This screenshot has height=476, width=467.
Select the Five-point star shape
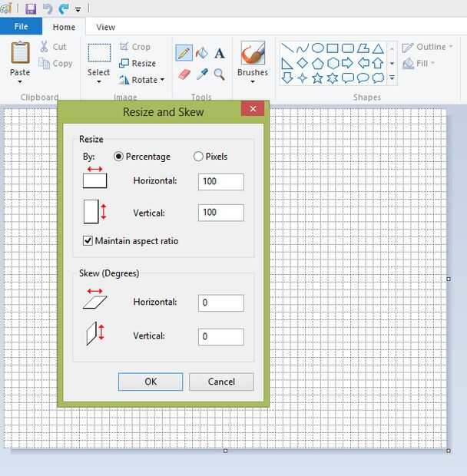(x=318, y=78)
